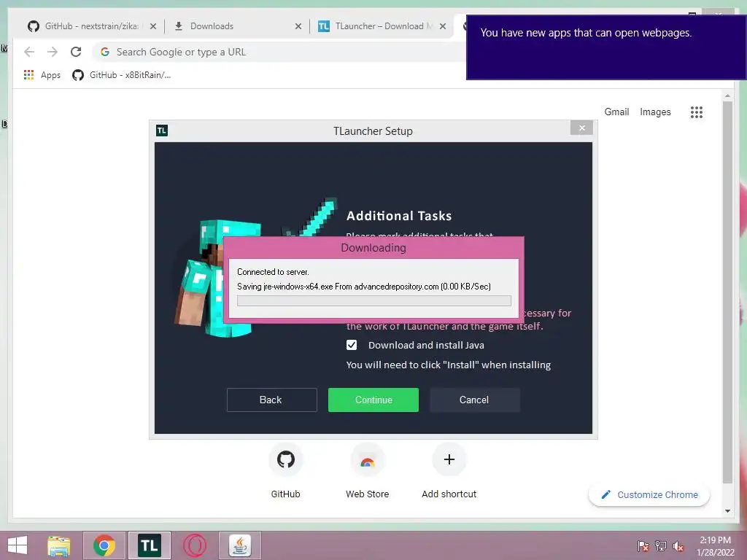Click the download progress bar
Viewport: 747px width, 560px height.
[374, 301]
